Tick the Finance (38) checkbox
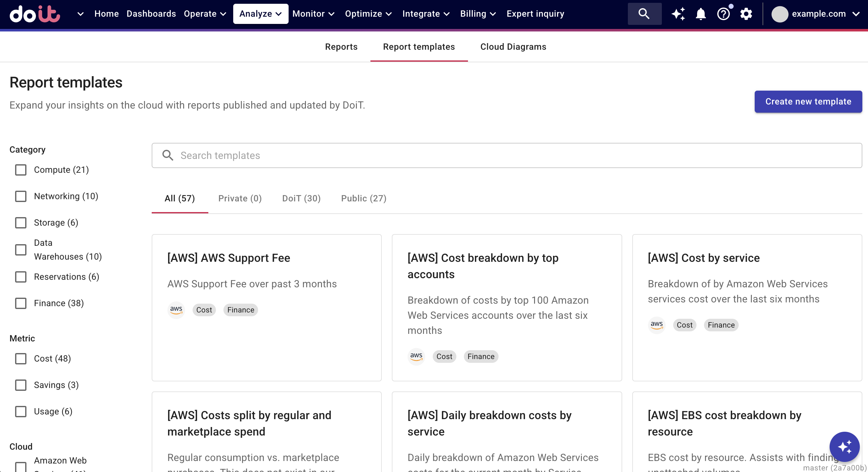 pyautogui.click(x=21, y=303)
